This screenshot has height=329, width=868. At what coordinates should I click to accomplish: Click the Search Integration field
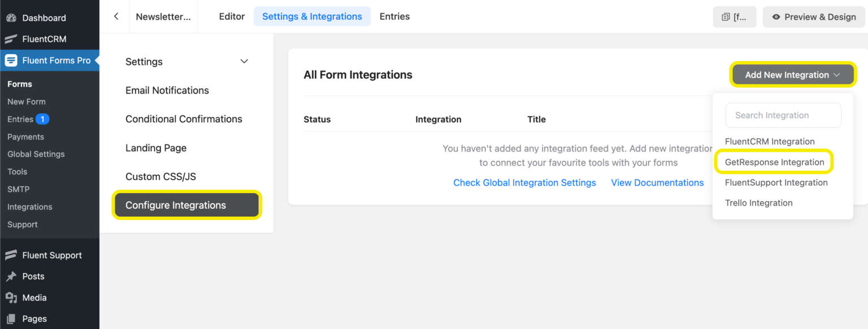point(783,115)
